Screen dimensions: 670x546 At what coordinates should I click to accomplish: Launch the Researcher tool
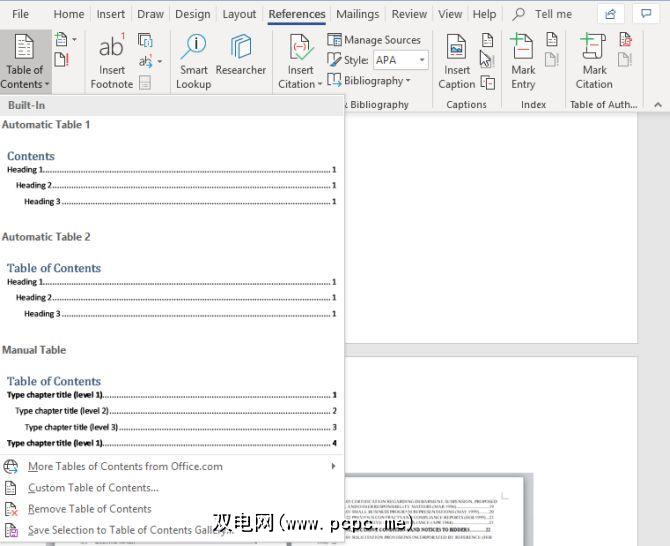[x=240, y=58]
